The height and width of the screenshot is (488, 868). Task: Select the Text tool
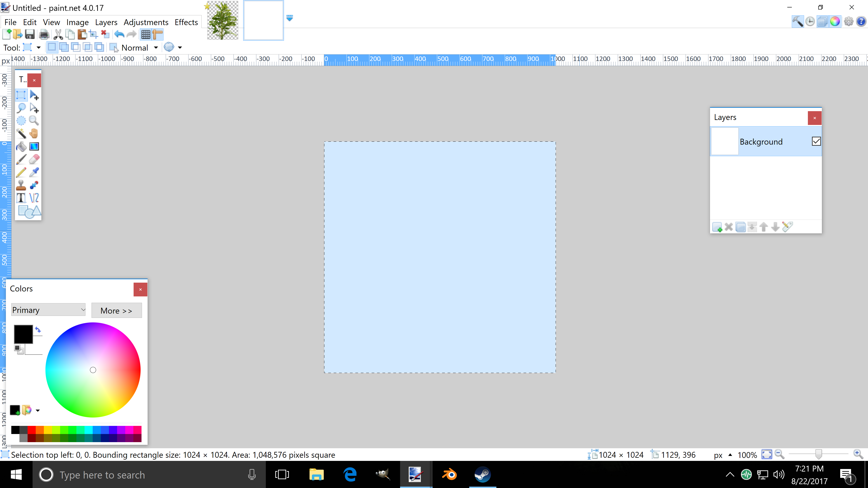(x=21, y=198)
